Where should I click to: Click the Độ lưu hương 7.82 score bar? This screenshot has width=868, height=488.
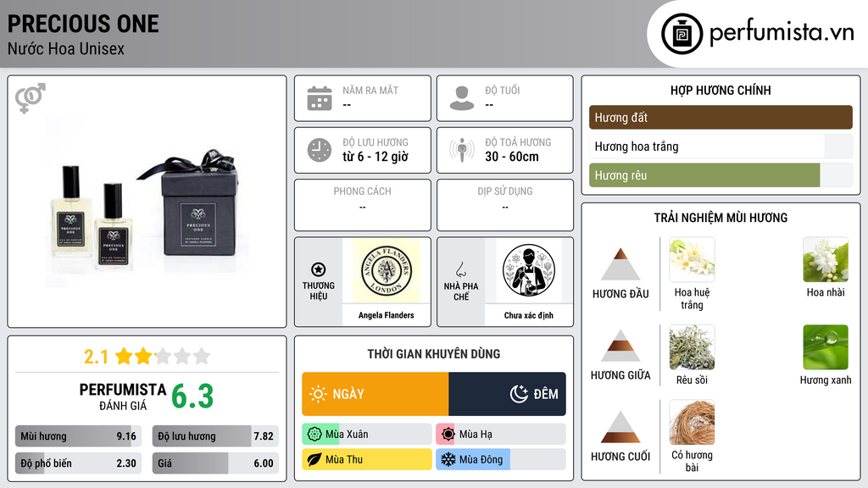(x=216, y=436)
